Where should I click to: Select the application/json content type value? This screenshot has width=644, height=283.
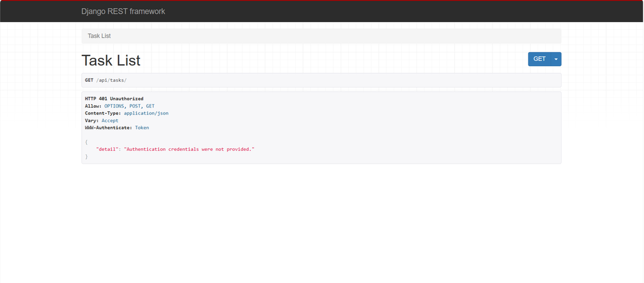(146, 113)
